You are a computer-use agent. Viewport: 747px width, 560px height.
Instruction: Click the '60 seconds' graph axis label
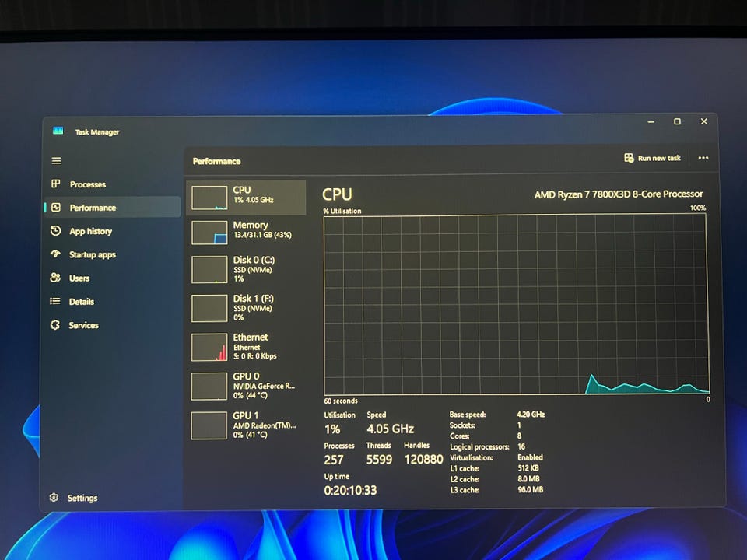[x=341, y=401]
